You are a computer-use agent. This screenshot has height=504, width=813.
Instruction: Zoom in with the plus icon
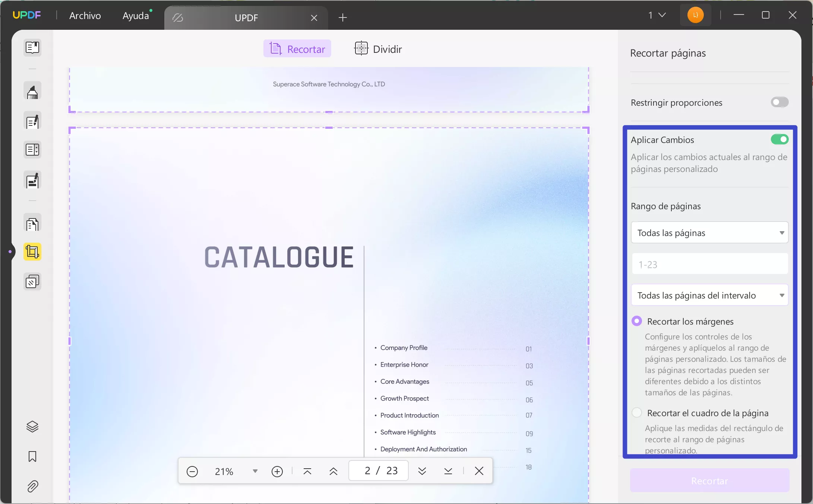click(277, 471)
